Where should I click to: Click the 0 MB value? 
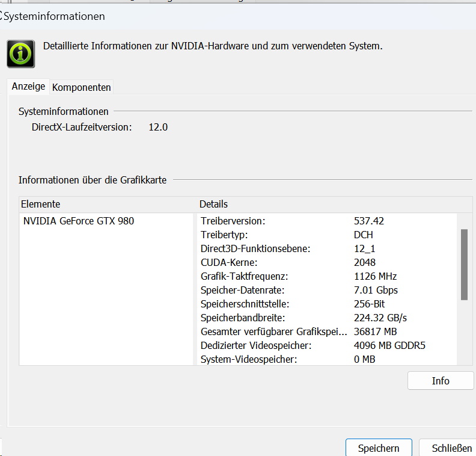(x=364, y=359)
